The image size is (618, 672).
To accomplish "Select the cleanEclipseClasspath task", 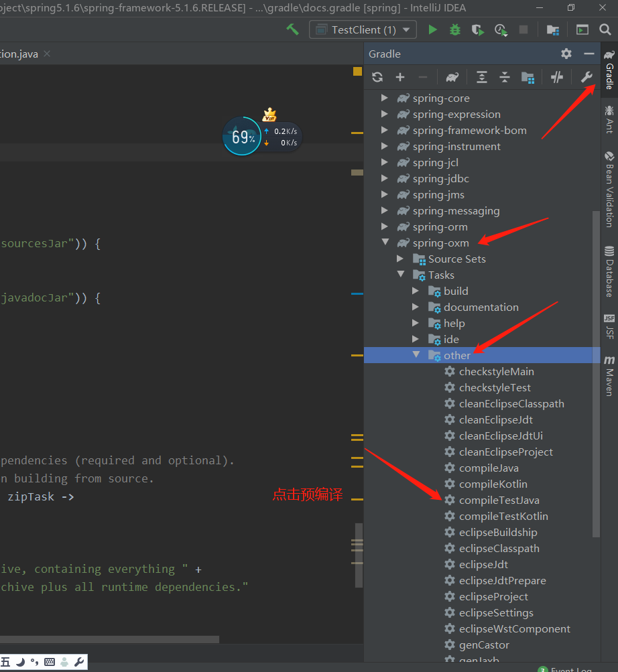I will pos(511,404).
